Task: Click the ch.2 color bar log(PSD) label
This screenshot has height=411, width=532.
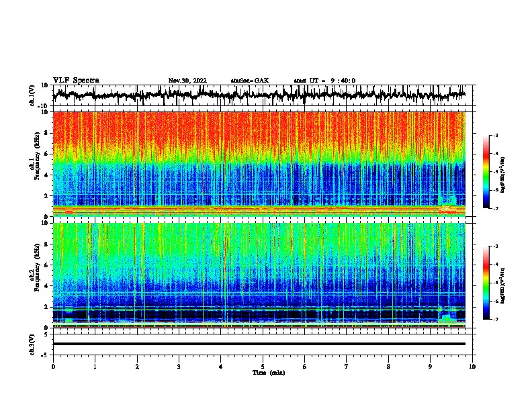Action: click(502, 285)
